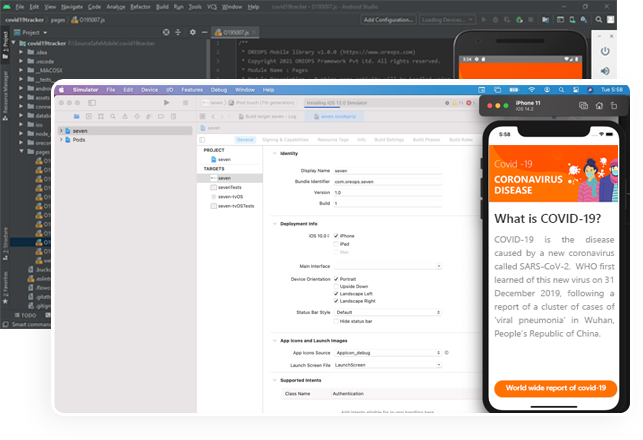The height and width of the screenshot is (440, 643).
Task: Open the Main Interface dropdown
Action: pyautogui.click(x=388, y=266)
